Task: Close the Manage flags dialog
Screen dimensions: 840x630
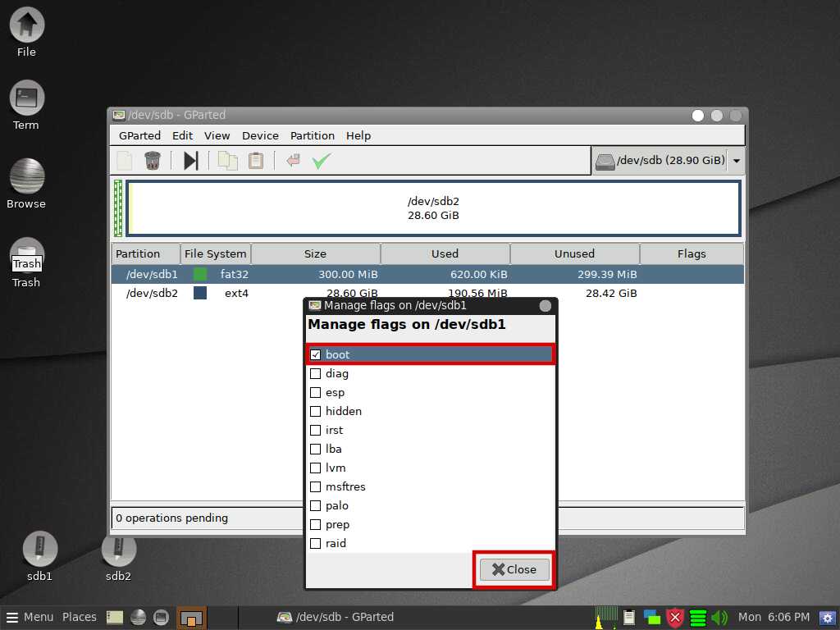Action: [x=514, y=569]
